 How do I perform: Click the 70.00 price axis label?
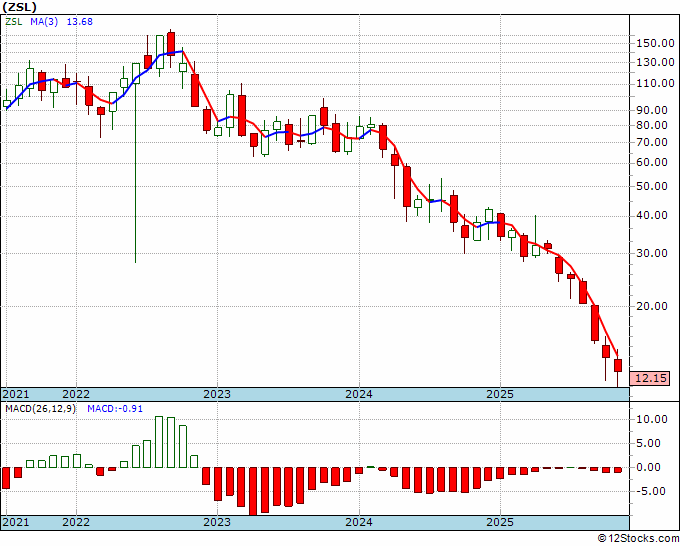tap(652, 142)
